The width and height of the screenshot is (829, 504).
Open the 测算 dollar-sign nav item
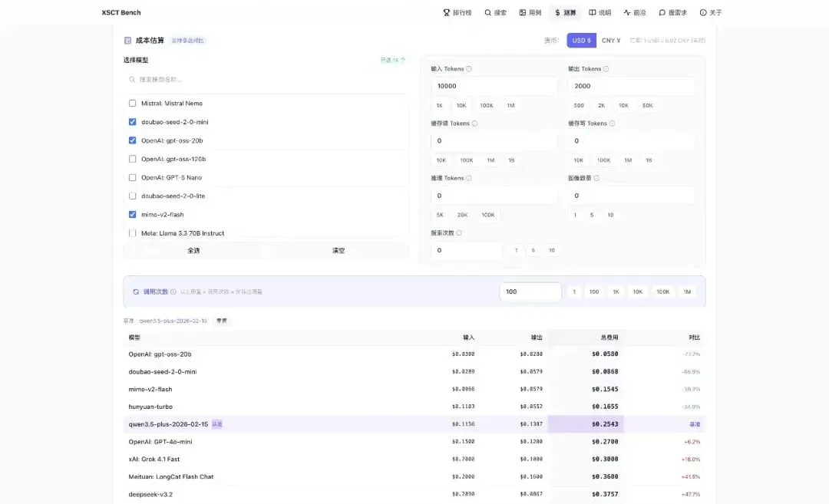565,13
